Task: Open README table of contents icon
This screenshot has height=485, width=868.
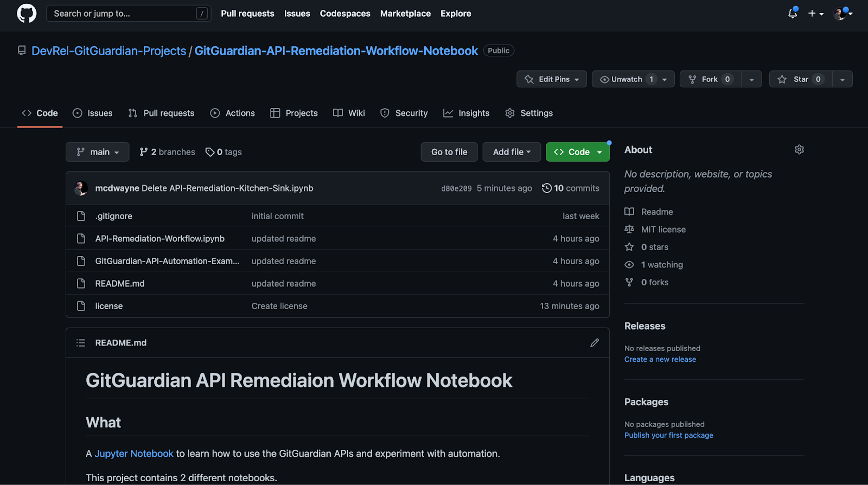Action: click(x=81, y=343)
